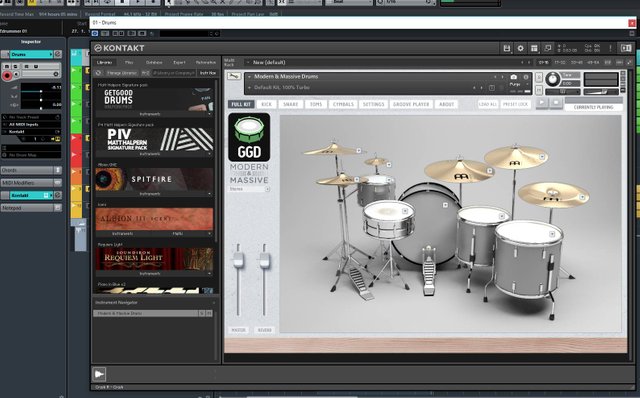Click the Tune knob on the instrument header
The width and height of the screenshot is (640, 398).
[553, 79]
